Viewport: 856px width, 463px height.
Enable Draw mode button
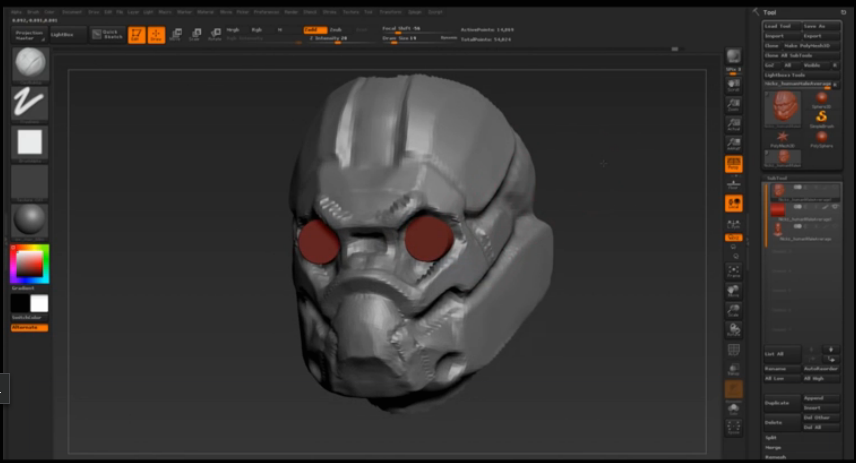pos(156,35)
